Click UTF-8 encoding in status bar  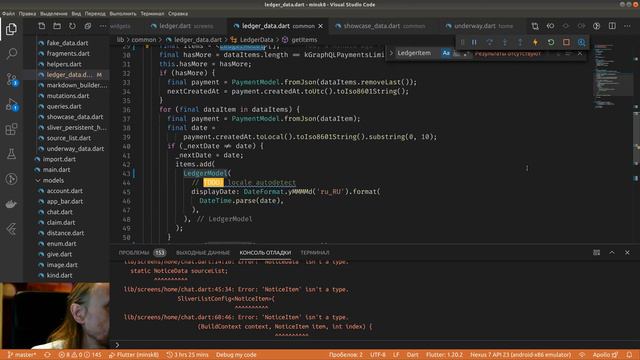click(378, 355)
